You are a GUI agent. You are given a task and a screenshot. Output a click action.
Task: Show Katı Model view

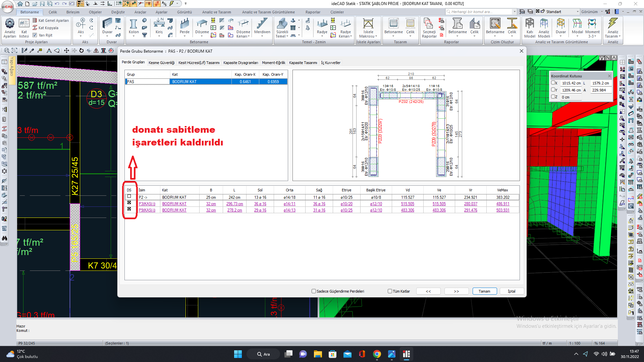pos(530,27)
